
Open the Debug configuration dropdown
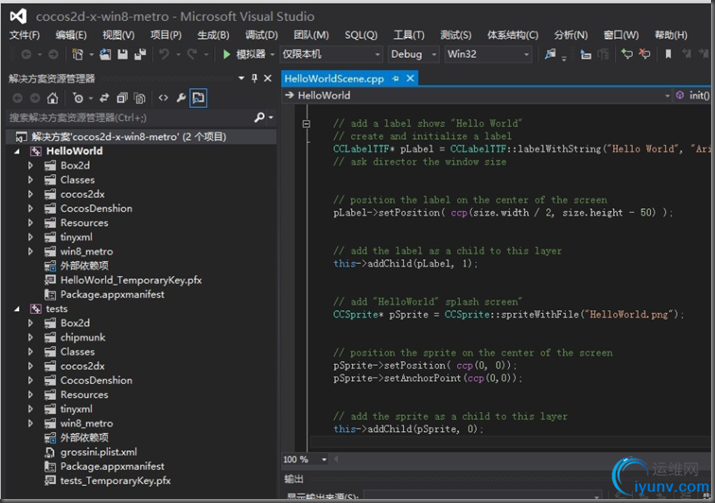pos(414,54)
